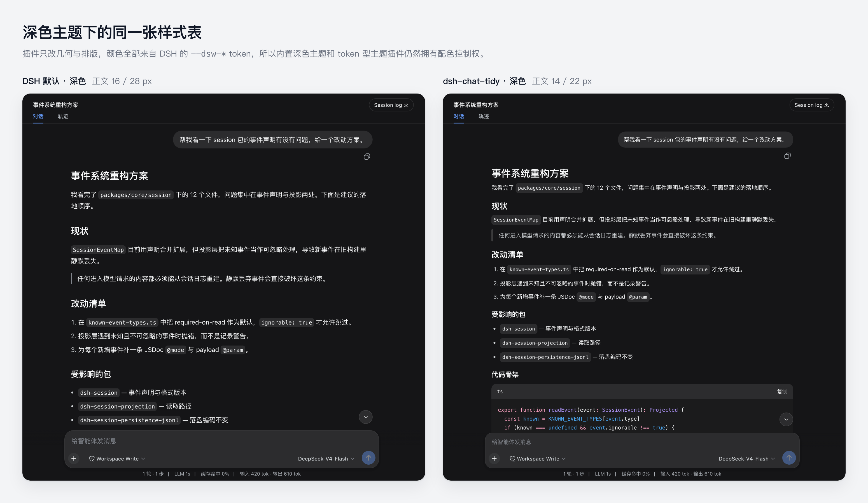Click 1 轮 · 1 步 in right status bar
Viewport: 868px width, 503px height.
pyautogui.click(x=574, y=474)
